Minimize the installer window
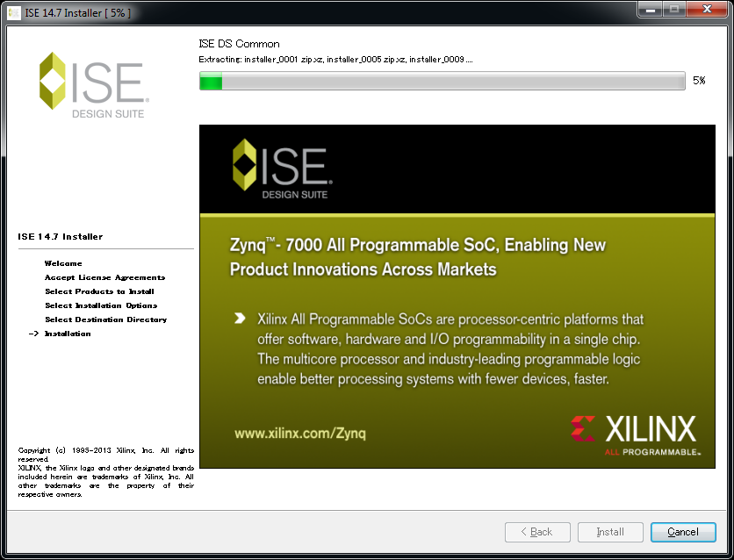Viewport: 734px width, 560px height. 651,10
